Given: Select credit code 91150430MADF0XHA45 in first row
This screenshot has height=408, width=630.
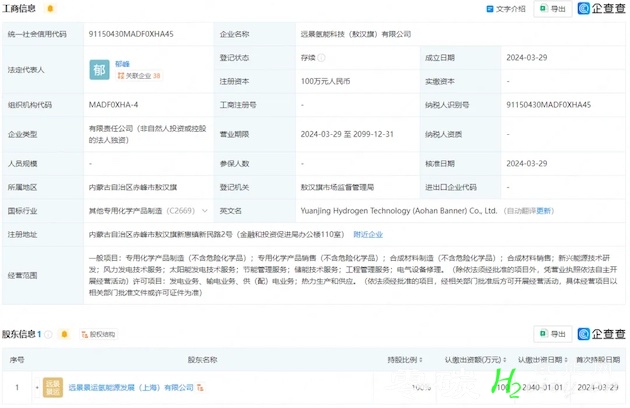Looking at the screenshot, I should (131, 34).
